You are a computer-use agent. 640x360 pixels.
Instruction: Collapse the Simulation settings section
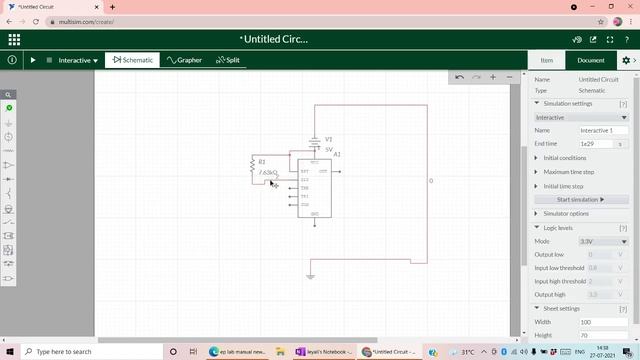click(x=537, y=103)
